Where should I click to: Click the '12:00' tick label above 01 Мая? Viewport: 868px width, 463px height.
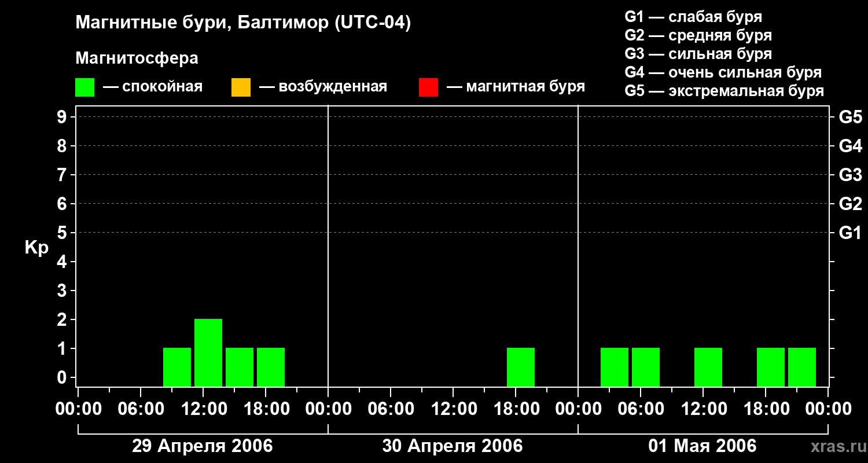tap(703, 409)
